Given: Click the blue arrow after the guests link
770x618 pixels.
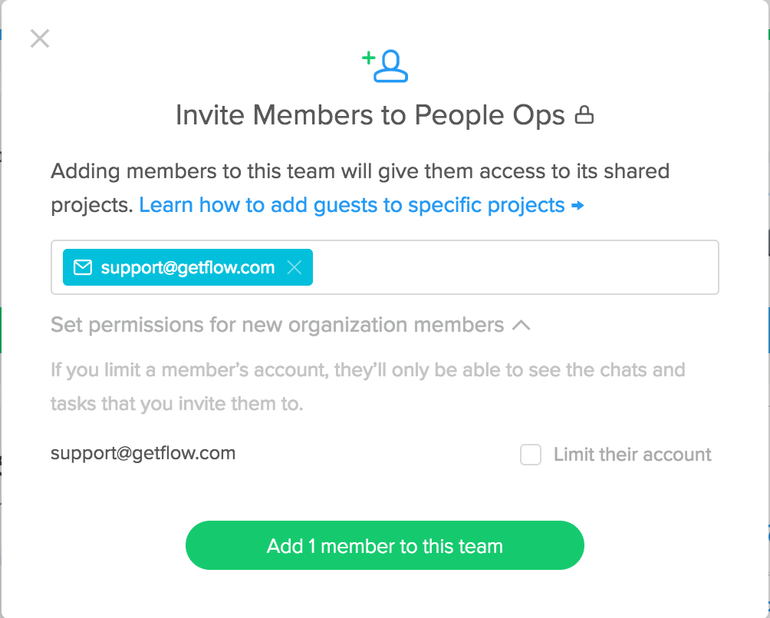Looking at the screenshot, I should tap(578, 205).
